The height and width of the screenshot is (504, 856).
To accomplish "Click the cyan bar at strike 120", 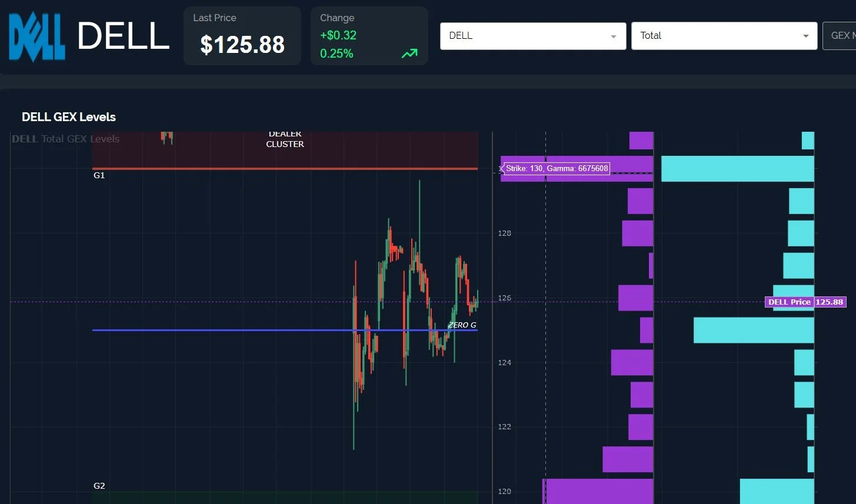I will [777, 491].
